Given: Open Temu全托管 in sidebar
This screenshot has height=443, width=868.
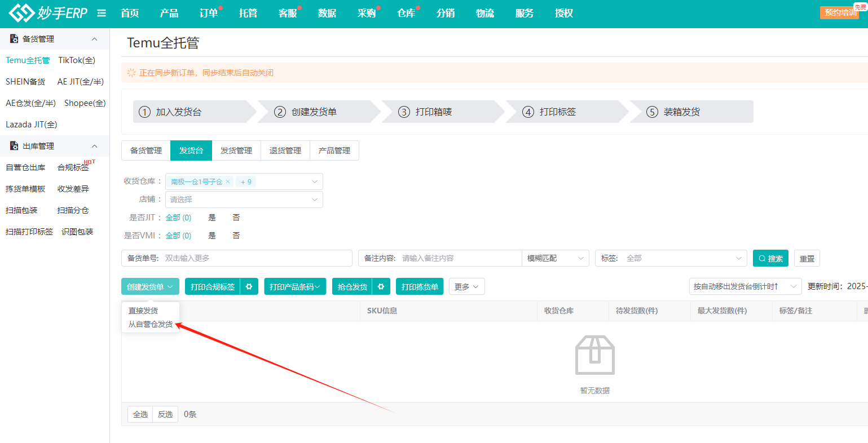Looking at the screenshot, I should tap(28, 60).
